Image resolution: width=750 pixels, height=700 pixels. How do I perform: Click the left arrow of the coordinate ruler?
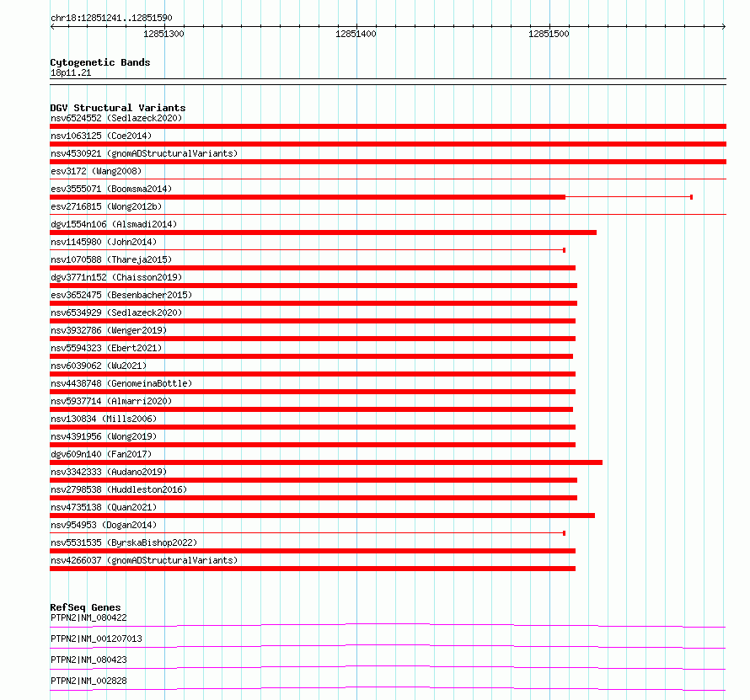pos(52,26)
